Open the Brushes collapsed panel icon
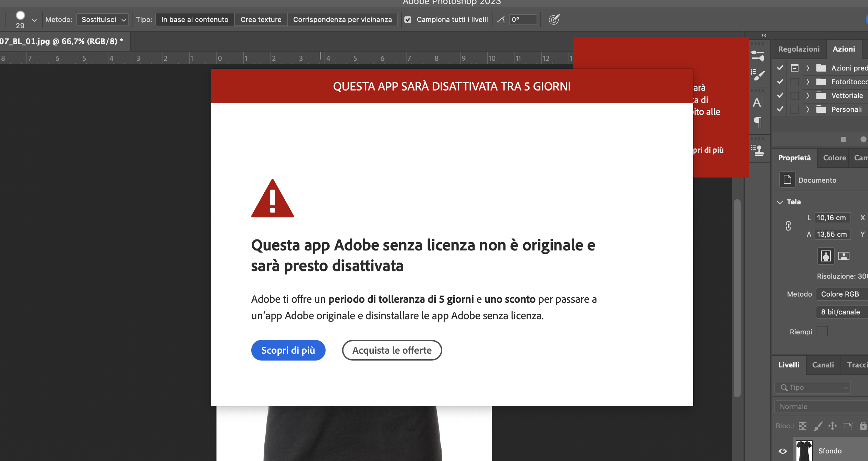The image size is (868, 461). click(x=758, y=75)
